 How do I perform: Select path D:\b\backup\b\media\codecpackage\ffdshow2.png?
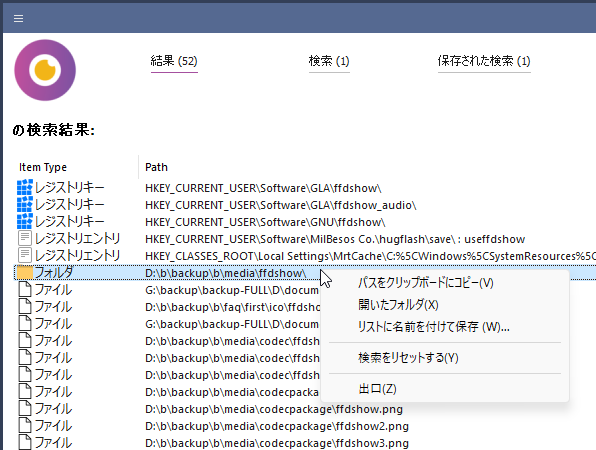click(277, 426)
